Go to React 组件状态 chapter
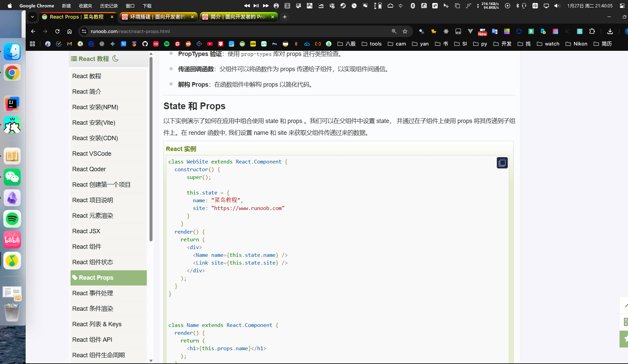The width and height of the screenshot is (628, 364). click(92, 262)
